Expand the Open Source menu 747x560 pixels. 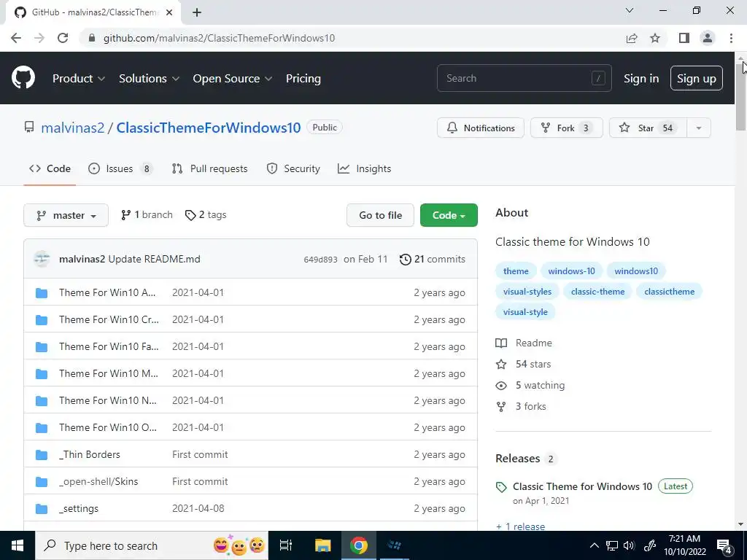pos(233,79)
